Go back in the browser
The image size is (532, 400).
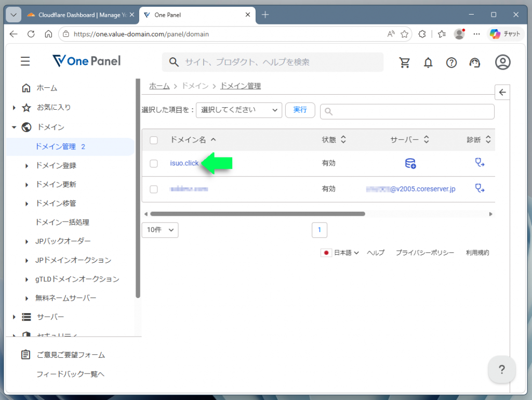point(14,34)
